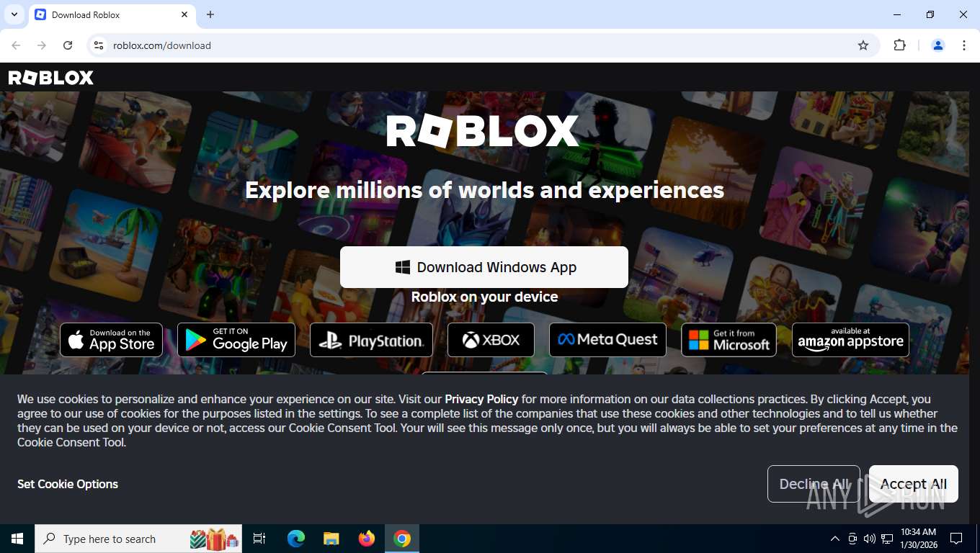This screenshot has height=553, width=980.
Task: Close the Download Roblox tab
Action: pos(184,14)
